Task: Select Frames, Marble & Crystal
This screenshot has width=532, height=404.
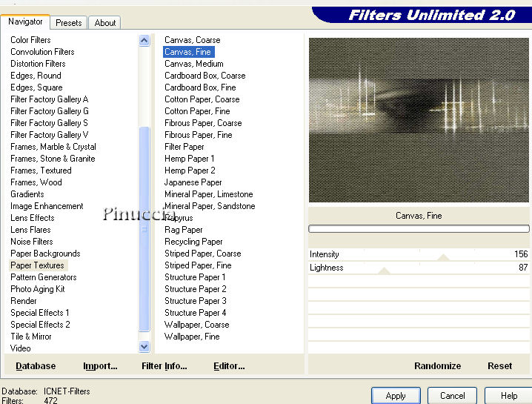Action: tap(53, 147)
